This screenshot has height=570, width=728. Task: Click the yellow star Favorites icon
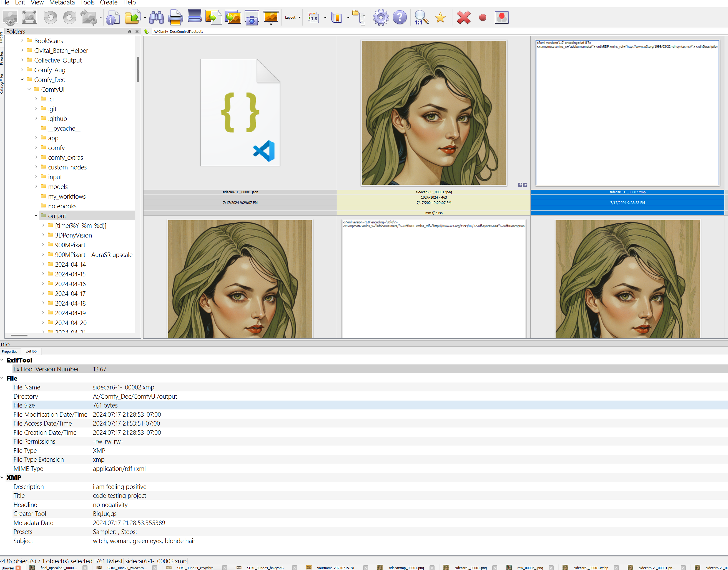pyautogui.click(x=440, y=17)
